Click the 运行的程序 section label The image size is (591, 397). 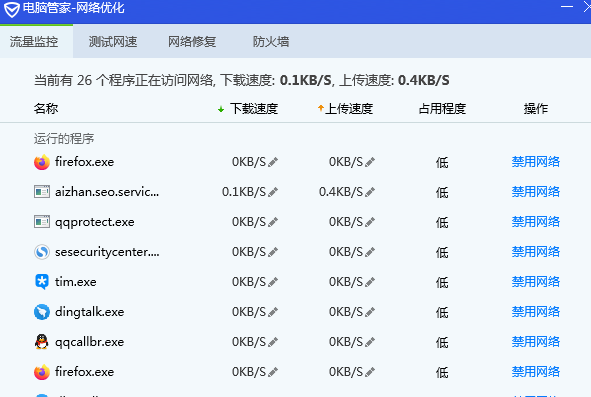[x=64, y=139]
